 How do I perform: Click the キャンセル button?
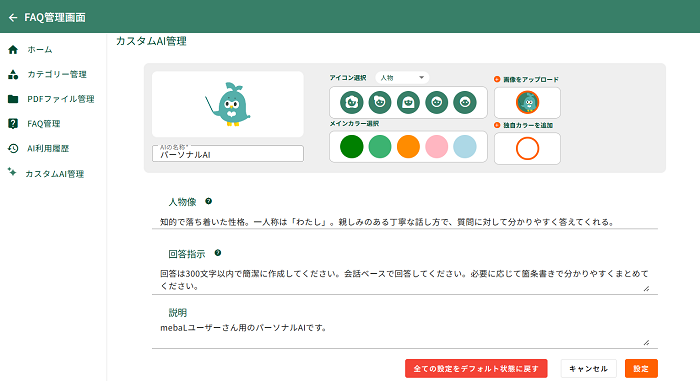click(x=588, y=368)
